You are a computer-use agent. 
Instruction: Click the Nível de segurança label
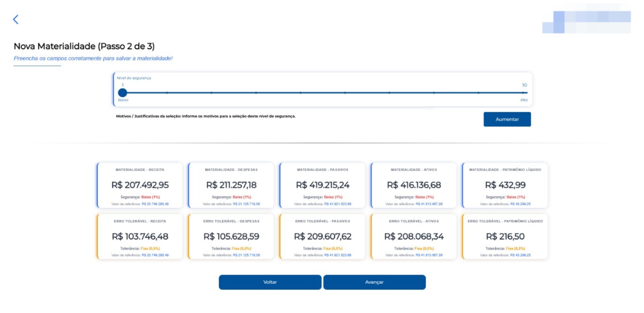pyautogui.click(x=134, y=78)
